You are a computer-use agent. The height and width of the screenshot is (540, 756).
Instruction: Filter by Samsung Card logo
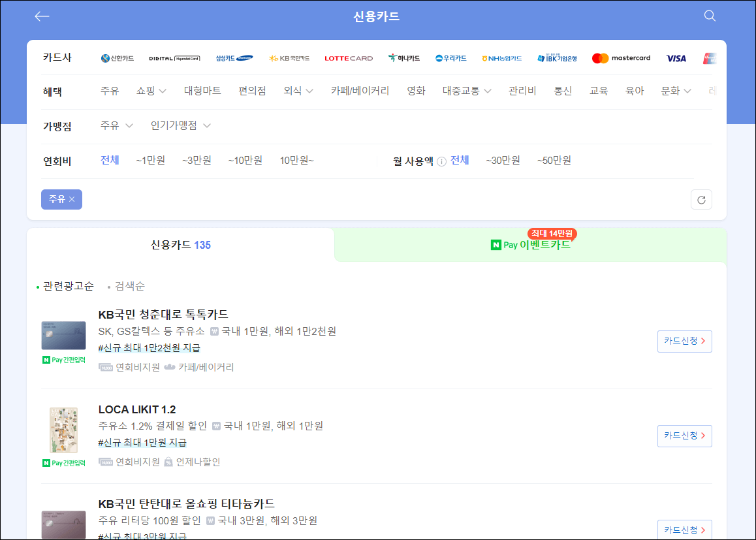[x=234, y=58]
